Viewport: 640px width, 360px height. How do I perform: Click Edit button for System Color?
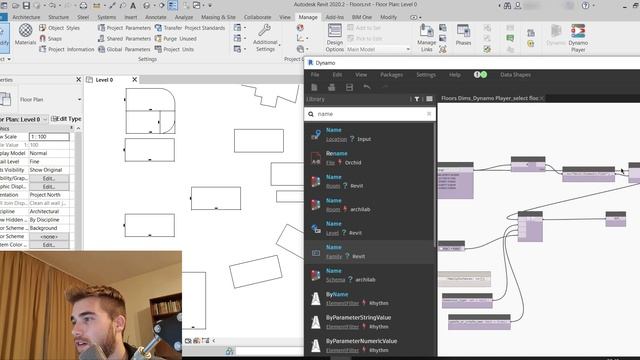coord(49,245)
